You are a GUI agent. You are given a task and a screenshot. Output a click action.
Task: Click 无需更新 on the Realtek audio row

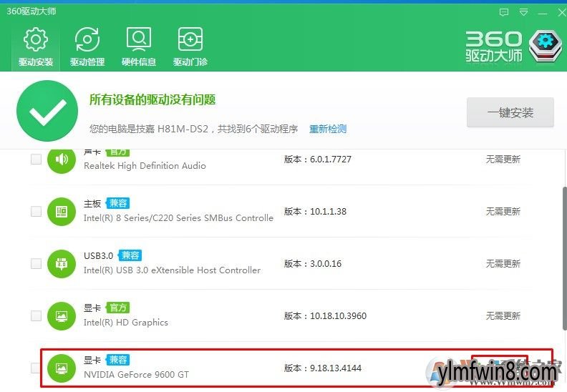coord(503,160)
